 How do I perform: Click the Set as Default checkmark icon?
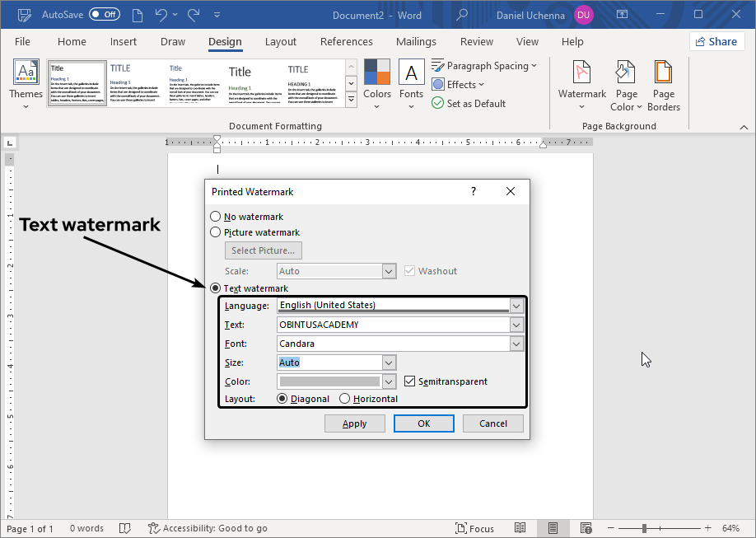[438, 103]
